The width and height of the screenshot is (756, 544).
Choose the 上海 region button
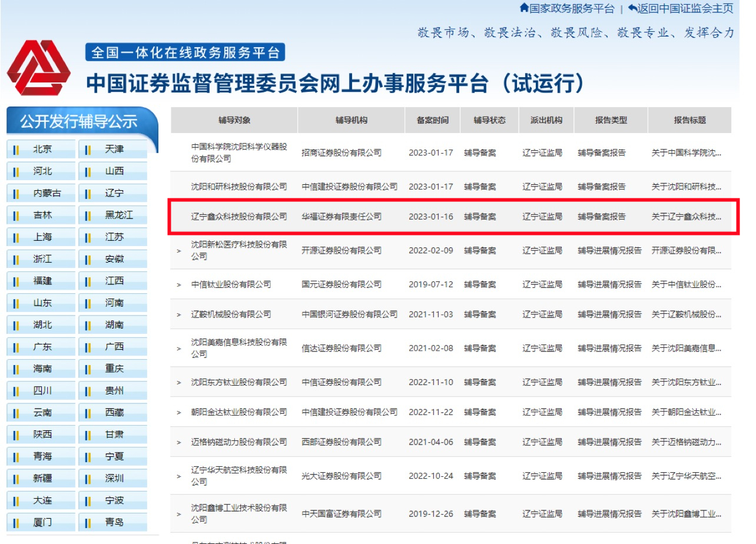click(x=42, y=237)
